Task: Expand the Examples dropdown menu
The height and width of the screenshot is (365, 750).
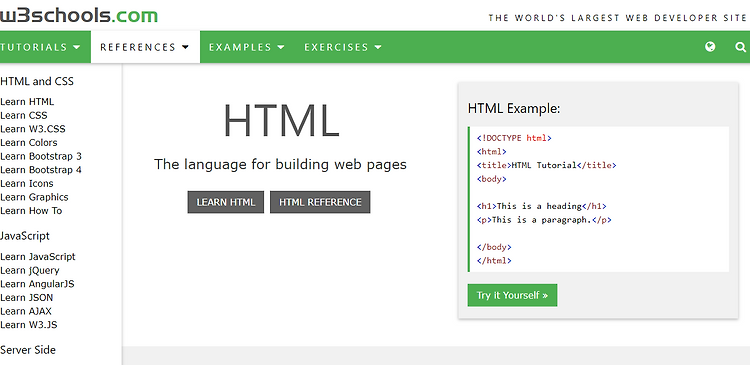Action: pos(247,47)
